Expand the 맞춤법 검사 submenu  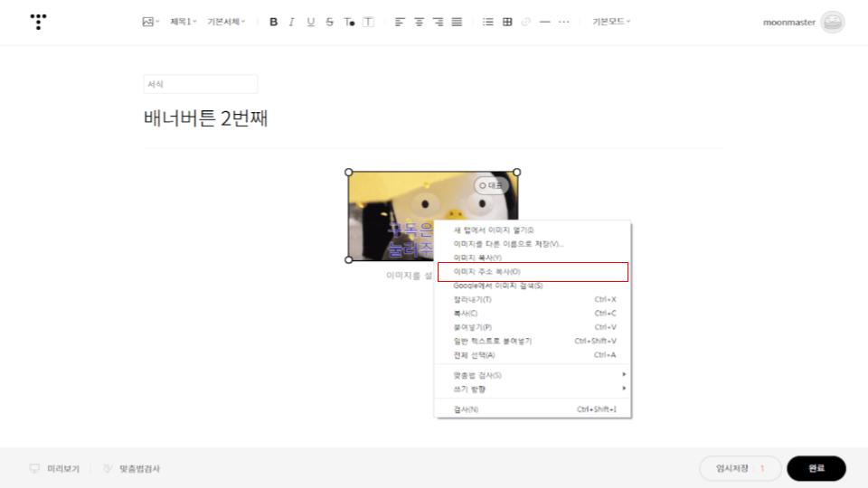coord(533,375)
